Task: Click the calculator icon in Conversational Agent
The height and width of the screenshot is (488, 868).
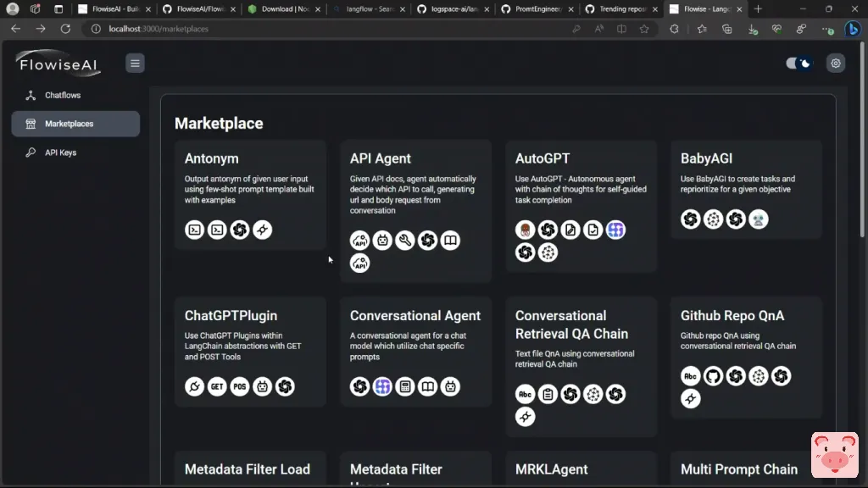Action: coord(405,386)
